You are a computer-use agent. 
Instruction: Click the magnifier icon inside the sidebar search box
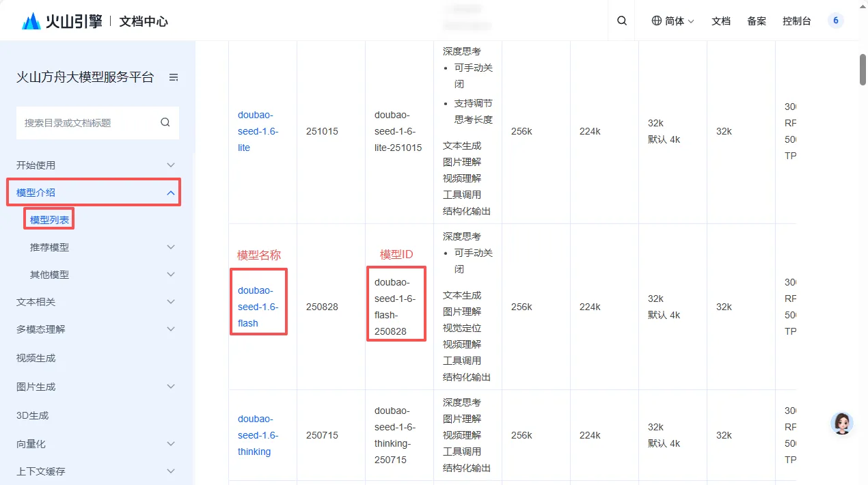point(165,122)
